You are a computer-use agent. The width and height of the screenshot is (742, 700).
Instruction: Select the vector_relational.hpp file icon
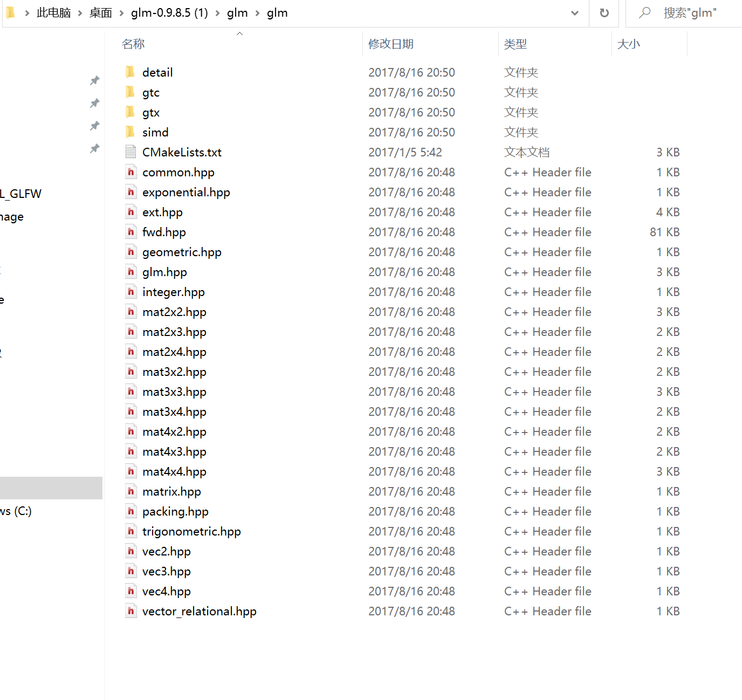(130, 611)
